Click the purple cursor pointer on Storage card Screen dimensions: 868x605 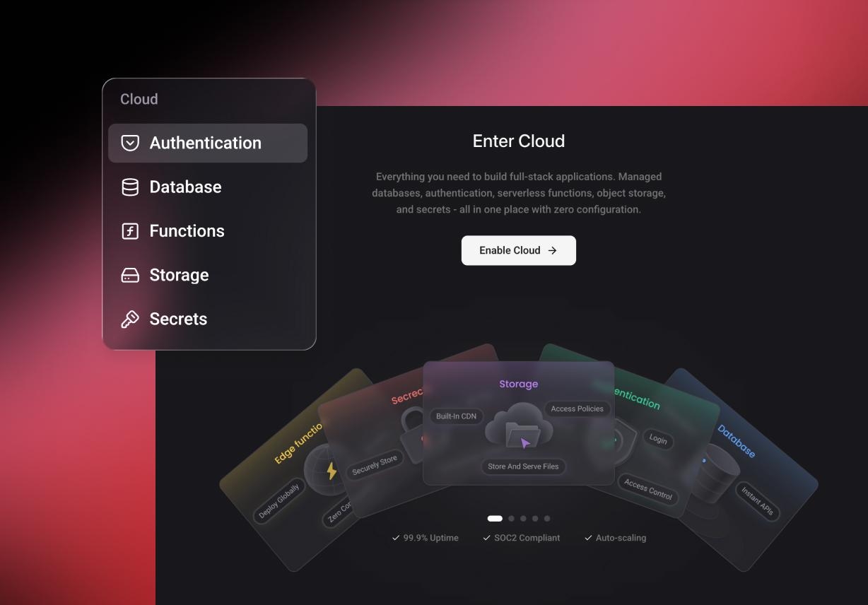525,443
